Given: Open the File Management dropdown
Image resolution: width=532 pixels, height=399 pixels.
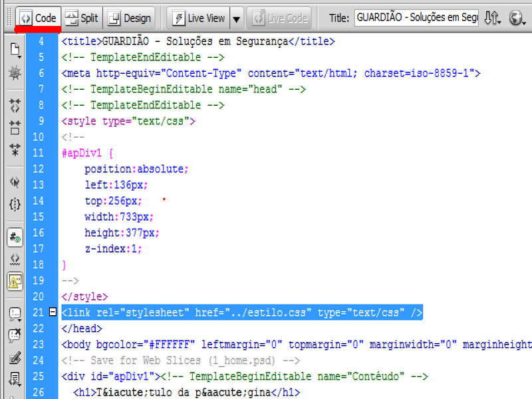Looking at the screenshot, I should tap(492, 19).
